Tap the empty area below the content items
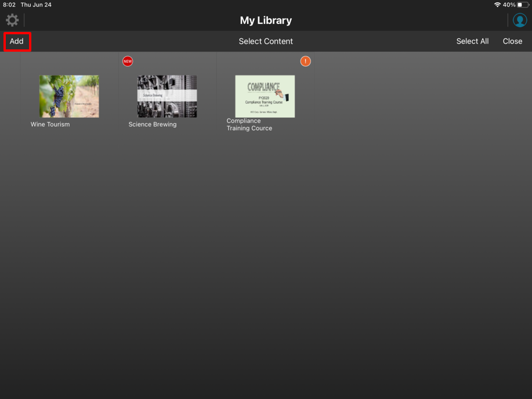The image size is (532, 399). point(266,261)
